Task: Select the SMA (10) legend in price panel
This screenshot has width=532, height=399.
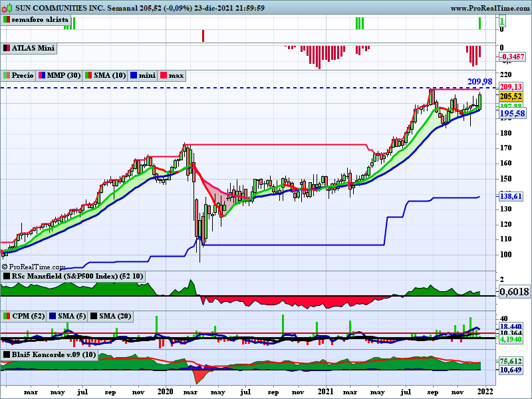Action: tap(110, 75)
